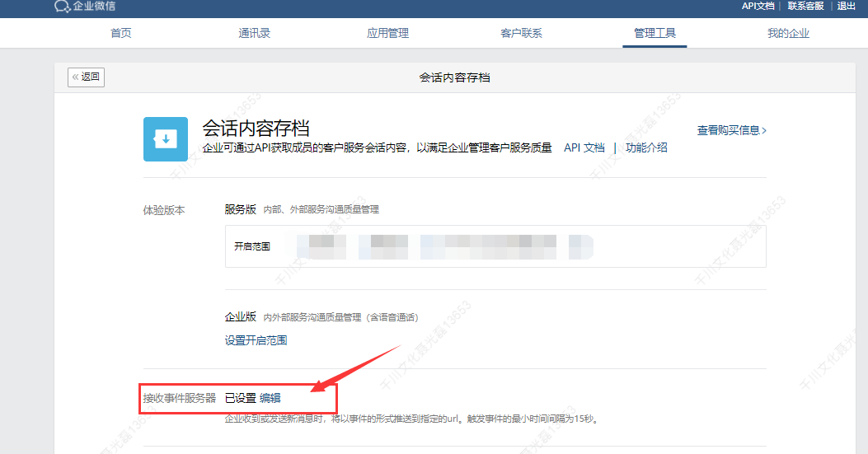Click the 开启范围 field of 服务版
The width and height of the screenshot is (868, 454).
point(495,246)
